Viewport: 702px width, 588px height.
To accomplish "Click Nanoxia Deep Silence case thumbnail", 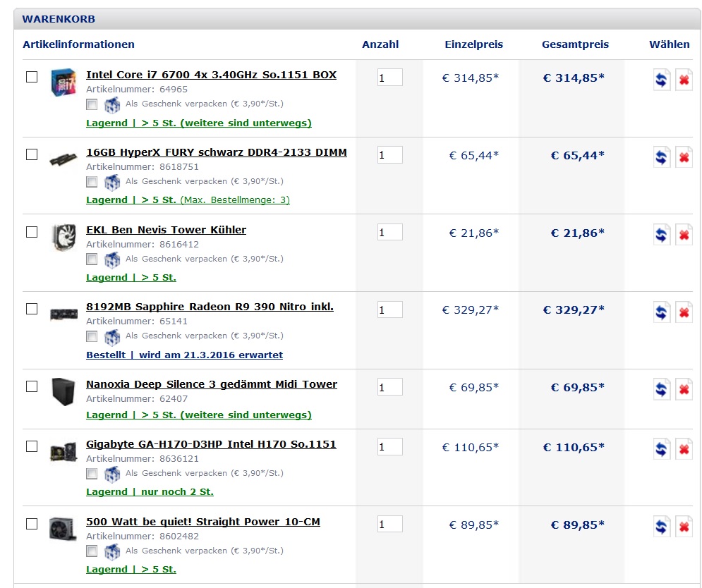I will tap(63, 391).
